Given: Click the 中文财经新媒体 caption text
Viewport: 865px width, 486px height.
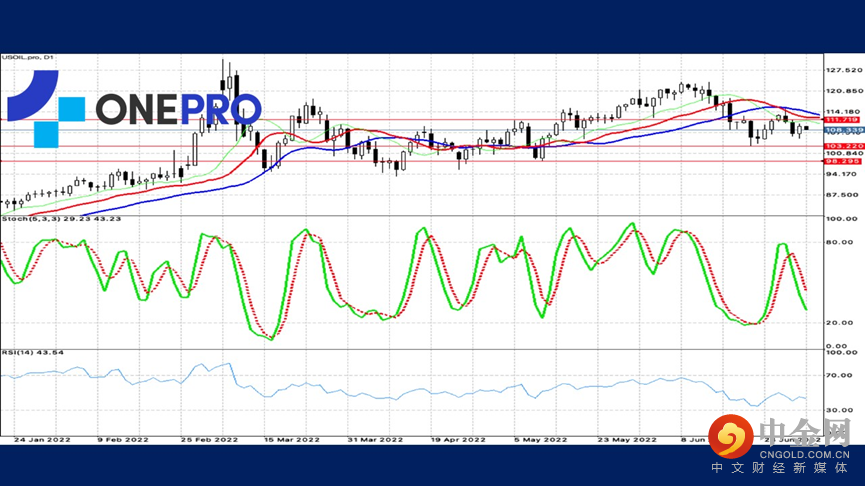Looking at the screenshot, I should 780,468.
